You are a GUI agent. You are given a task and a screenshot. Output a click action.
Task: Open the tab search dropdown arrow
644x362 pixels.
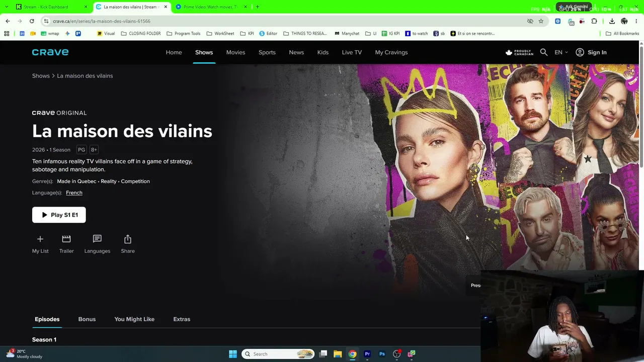coord(7,7)
